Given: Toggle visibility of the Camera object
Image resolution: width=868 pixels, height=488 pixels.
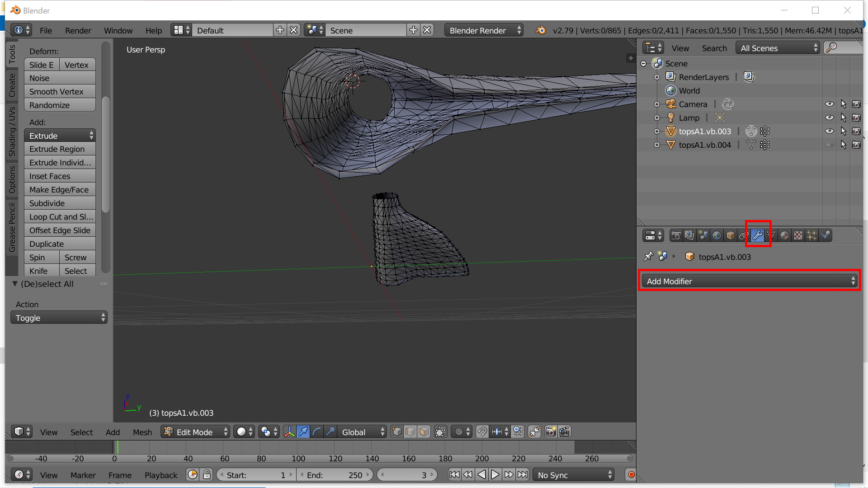Looking at the screenshot, I should point(830,104).
